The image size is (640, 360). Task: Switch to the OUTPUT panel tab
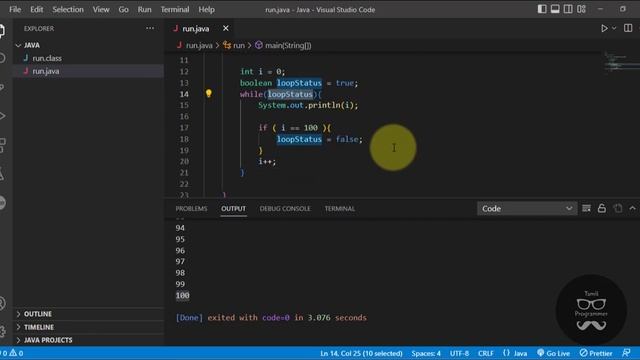233,209
